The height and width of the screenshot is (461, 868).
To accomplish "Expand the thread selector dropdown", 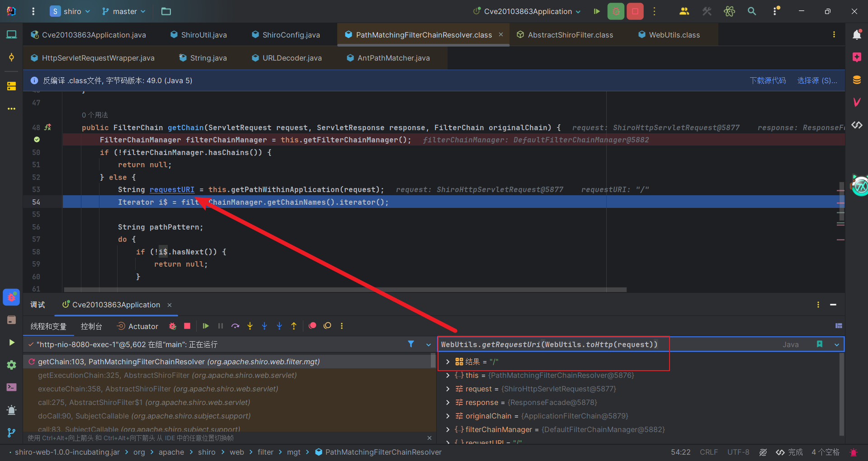I will [429, 344].
